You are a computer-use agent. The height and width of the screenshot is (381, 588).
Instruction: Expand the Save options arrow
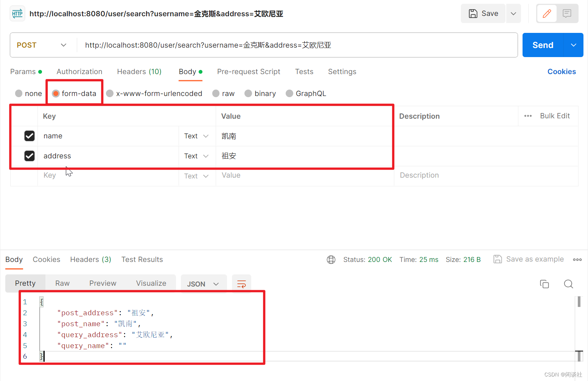pyautogui.click(x=513, y=14)
